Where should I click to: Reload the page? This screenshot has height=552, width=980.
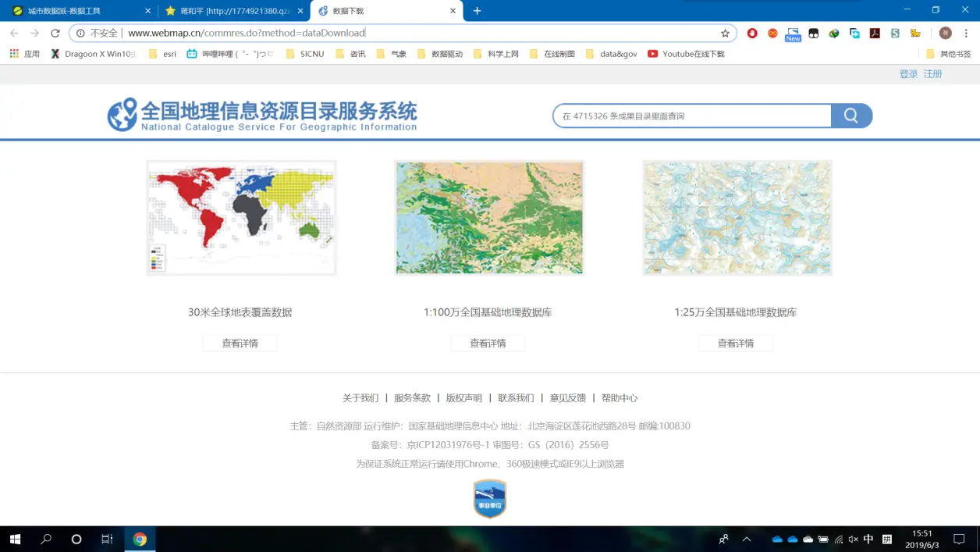click(55, 34)
